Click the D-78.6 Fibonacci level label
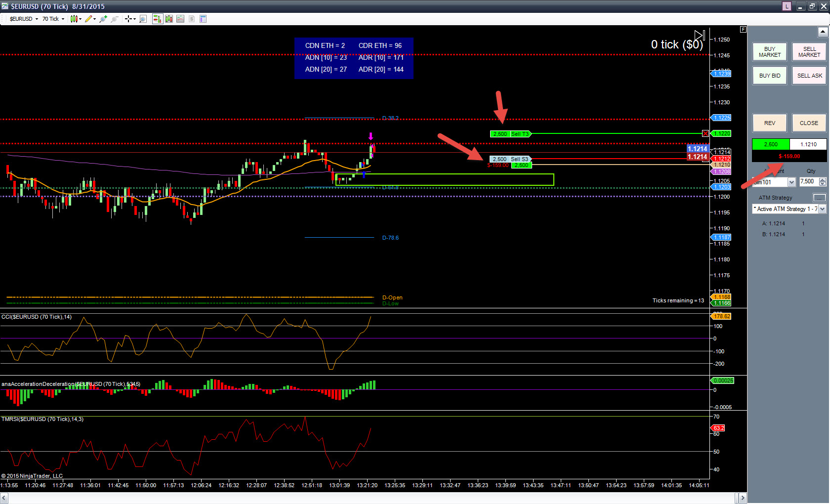The height and width of the screenshot is (504, 830). tap(390, 238)
